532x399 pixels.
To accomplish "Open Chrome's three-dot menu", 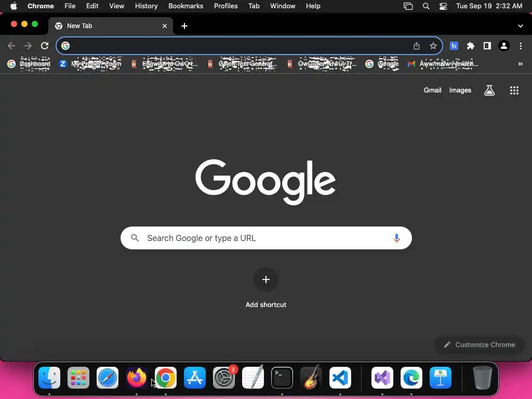I will click(x=521, y=46).
